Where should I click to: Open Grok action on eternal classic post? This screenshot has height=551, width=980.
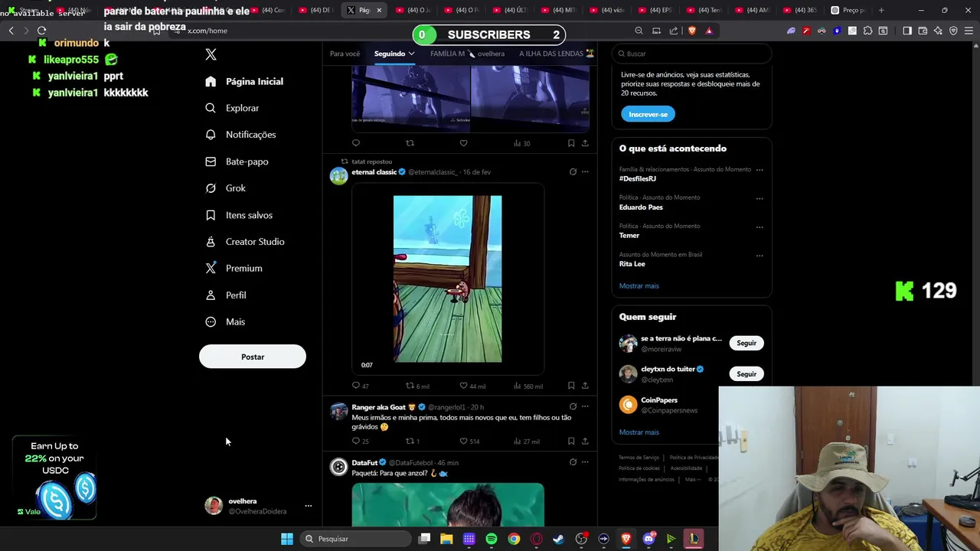click(x=573, y=172)
